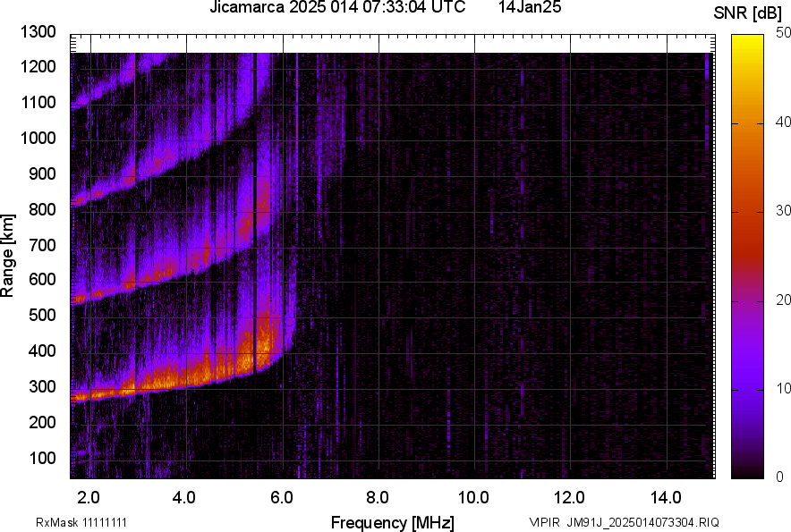Click the range tick label '100'
The width and height of the screenshot is (791, 532).
click(42, 458)
